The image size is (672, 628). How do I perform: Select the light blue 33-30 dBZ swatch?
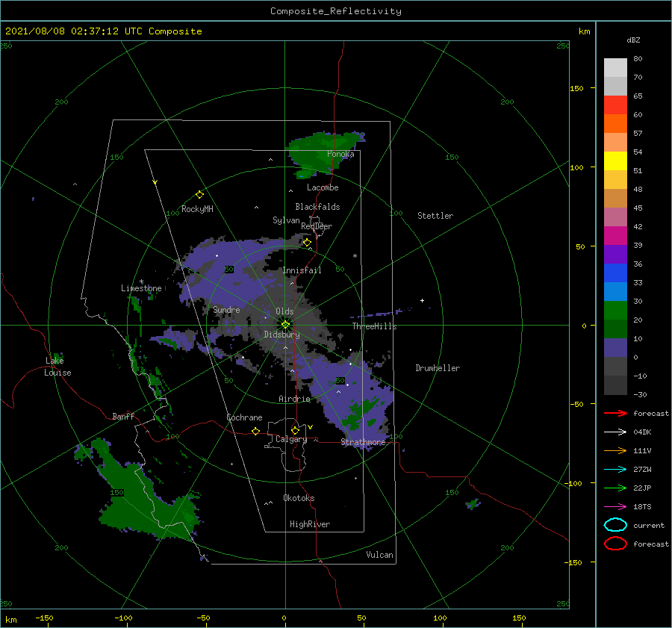[x=615, y=291]
